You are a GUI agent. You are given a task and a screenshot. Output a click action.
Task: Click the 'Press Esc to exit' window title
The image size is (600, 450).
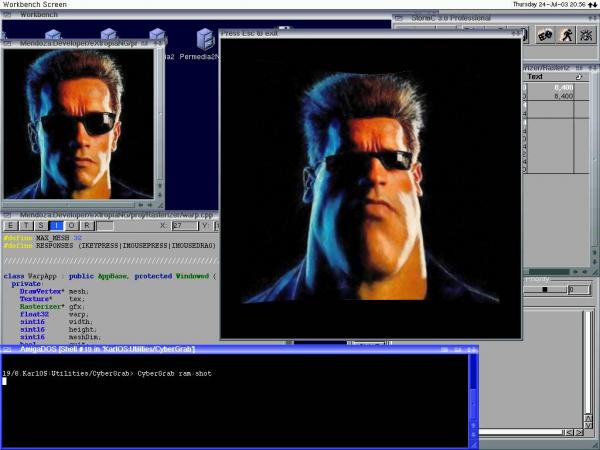(249, 33)
